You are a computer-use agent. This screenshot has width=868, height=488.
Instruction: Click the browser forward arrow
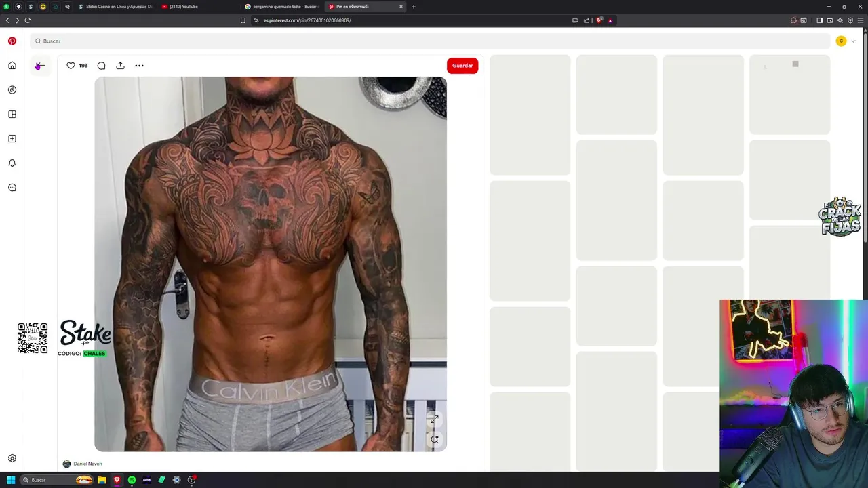pyautogui.click(x=17, y=20)
